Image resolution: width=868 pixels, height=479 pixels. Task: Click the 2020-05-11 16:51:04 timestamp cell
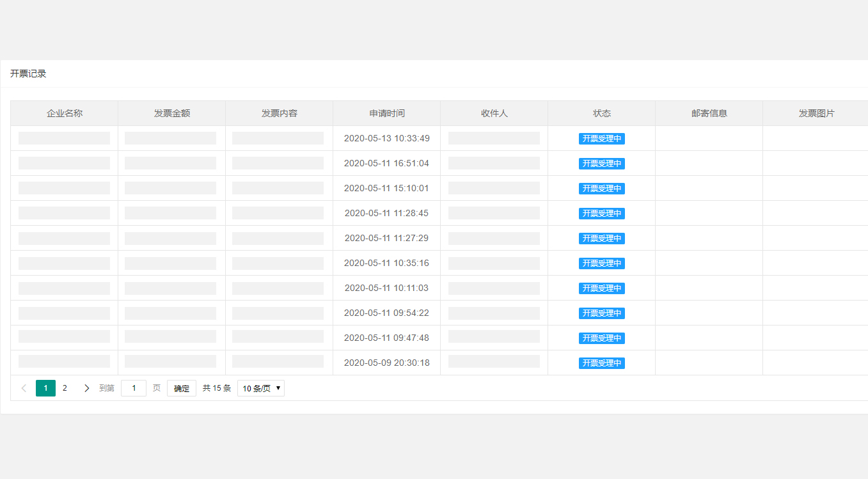[x=387, y=163]
